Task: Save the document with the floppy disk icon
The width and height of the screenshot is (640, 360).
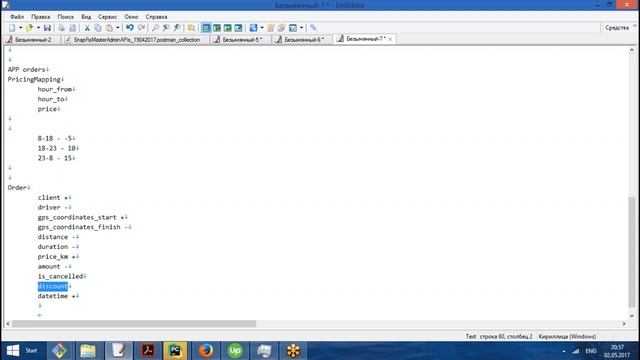Action: click(47, 28)
